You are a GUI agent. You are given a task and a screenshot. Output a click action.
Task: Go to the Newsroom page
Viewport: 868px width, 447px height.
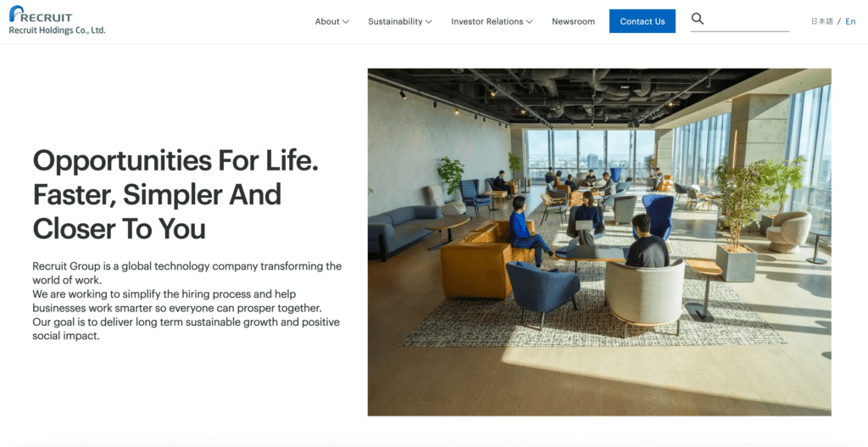573,21
